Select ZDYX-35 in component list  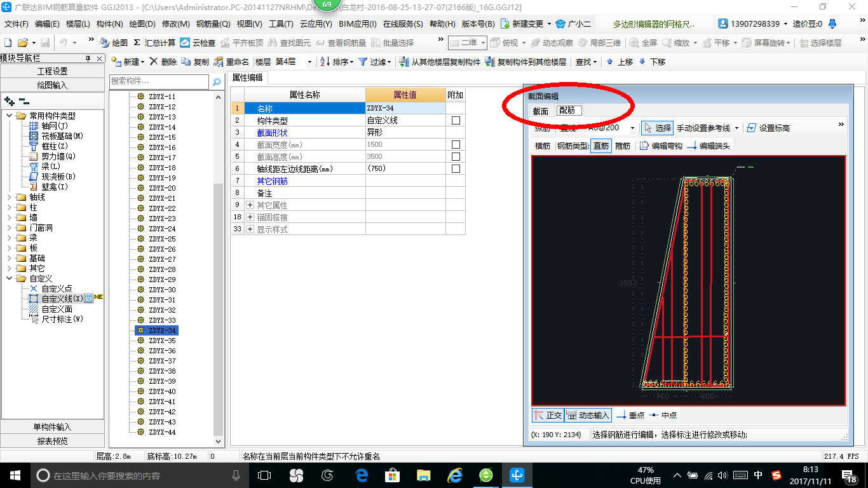point(162,341)
